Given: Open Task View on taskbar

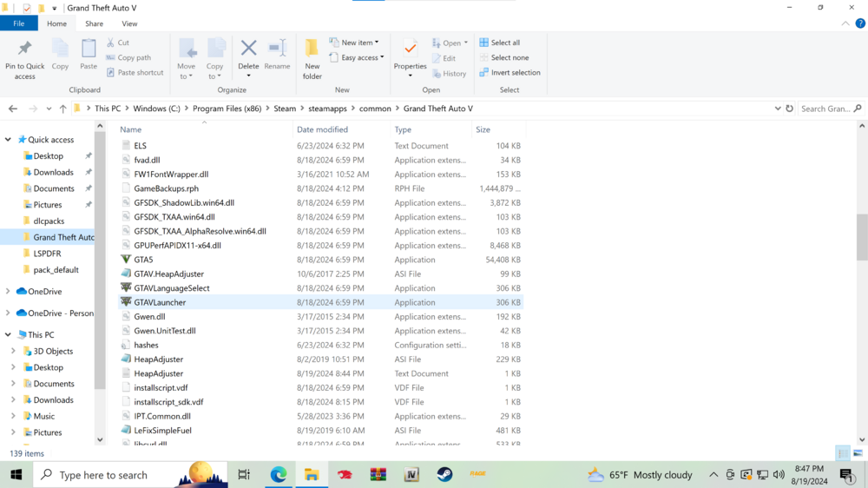Looking at the screenshot, I should tap(244, 475).
